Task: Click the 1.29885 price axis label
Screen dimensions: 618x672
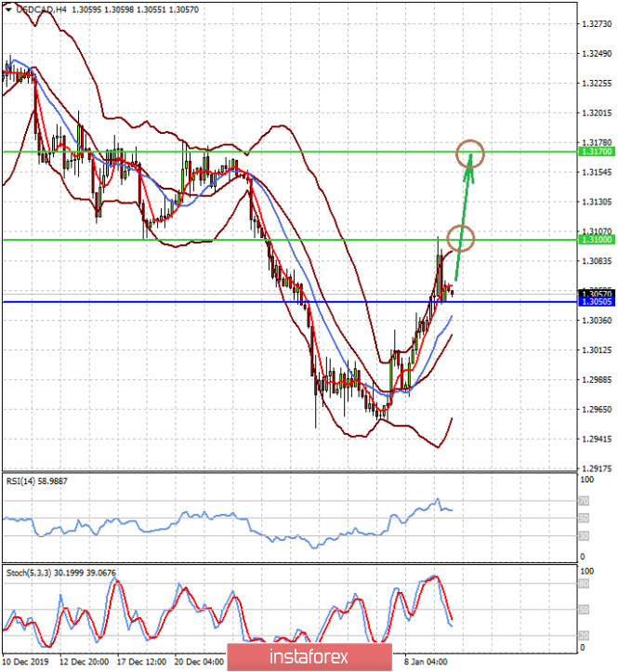Action: coord(597,380)
